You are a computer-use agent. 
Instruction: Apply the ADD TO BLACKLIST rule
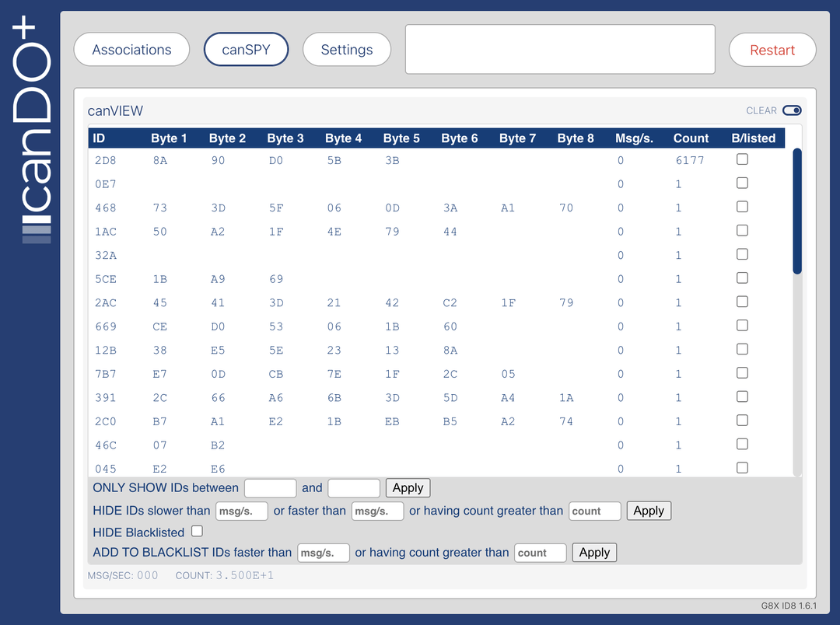coord(594,553)
